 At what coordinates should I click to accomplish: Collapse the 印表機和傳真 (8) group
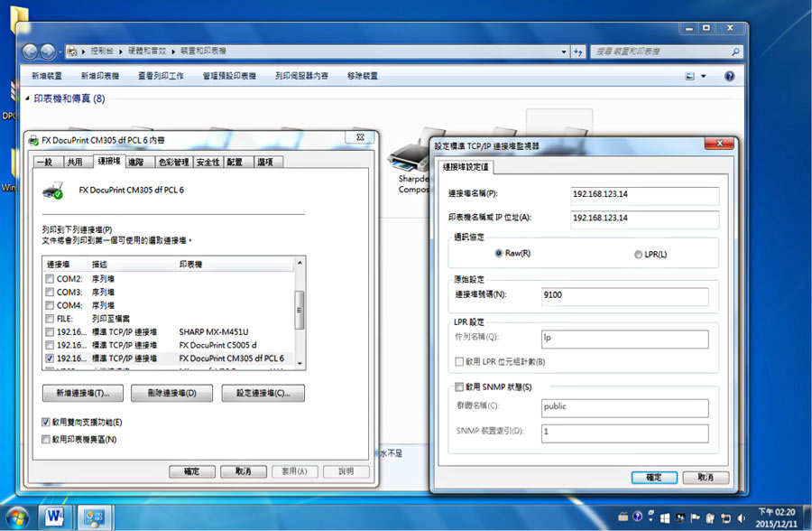click(x=27, y=98)
